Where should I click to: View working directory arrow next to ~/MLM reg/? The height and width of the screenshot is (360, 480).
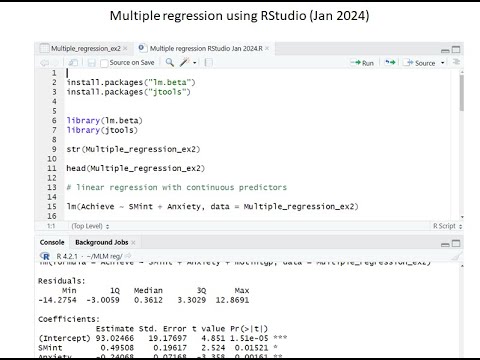pyautogui.click(x=128, y=256)
